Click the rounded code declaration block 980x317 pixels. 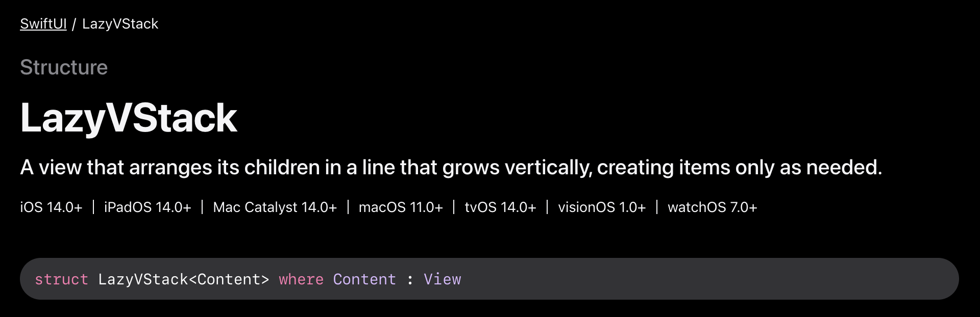[x=490, y=279]
